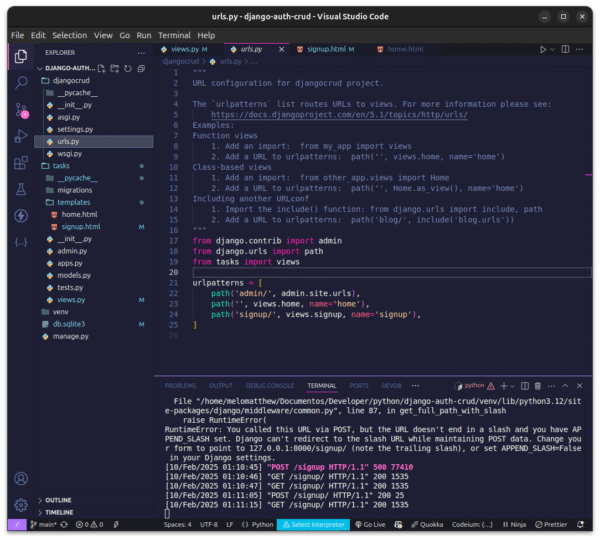Show the DEBUG CONSOLE panel tab

coord(270,386)
